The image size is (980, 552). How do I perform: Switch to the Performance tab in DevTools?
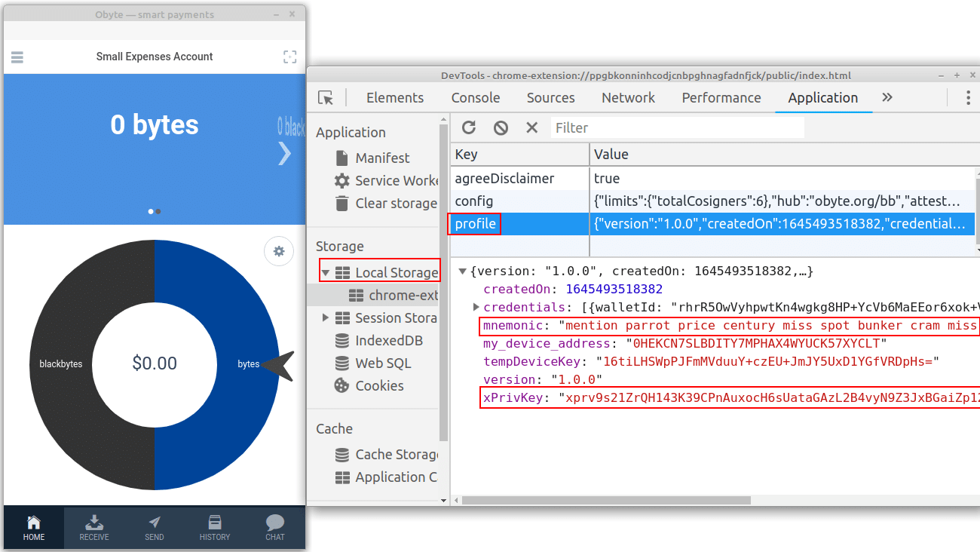coord(721,98)
